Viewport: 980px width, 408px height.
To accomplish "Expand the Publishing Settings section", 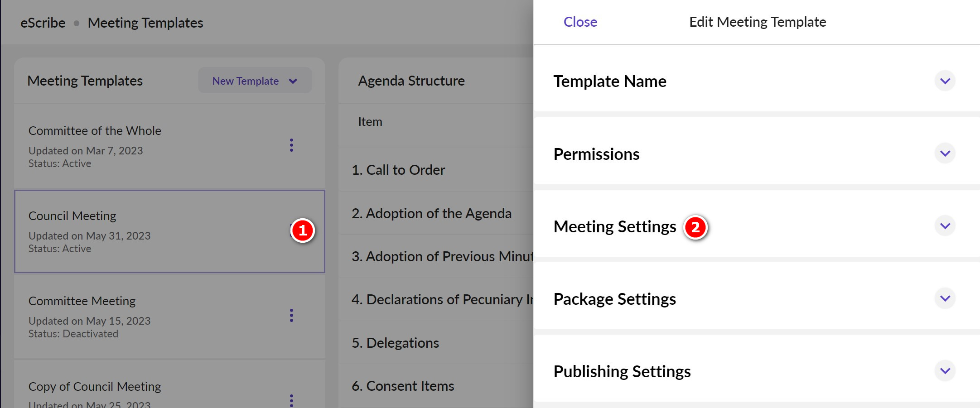I will pyautogui.click(x=945, y=370).
